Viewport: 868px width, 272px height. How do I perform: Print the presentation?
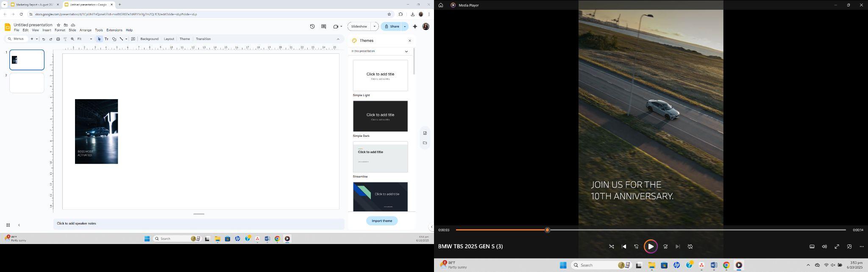[x=58, y=39]
